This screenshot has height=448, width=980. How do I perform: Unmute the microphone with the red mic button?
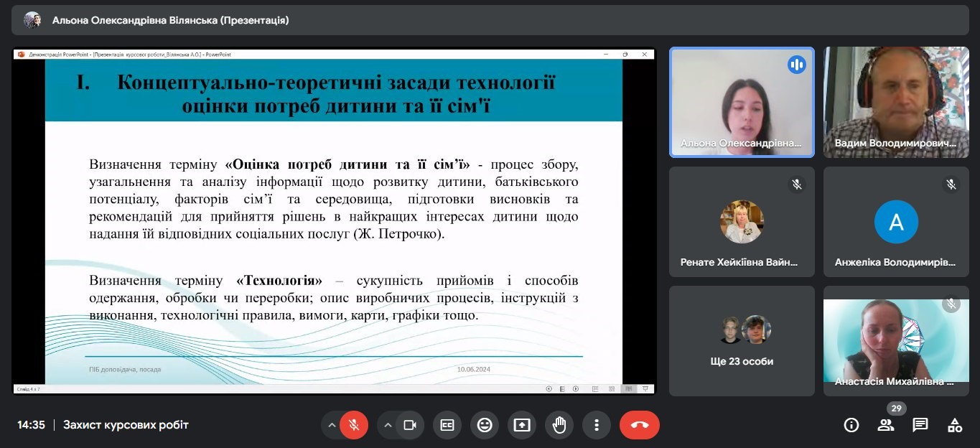tap(353, 425)
